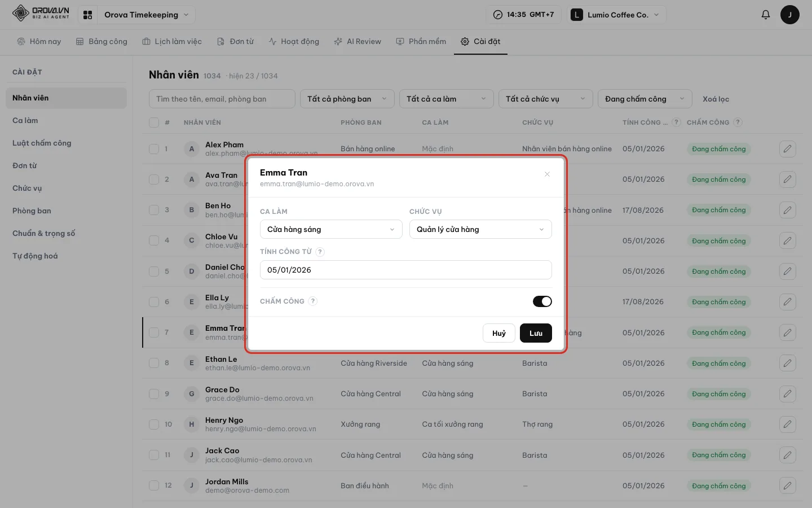Edit Ethan Le's row pencil icon
Screen dimensions: 812x508
click(787, 363)
